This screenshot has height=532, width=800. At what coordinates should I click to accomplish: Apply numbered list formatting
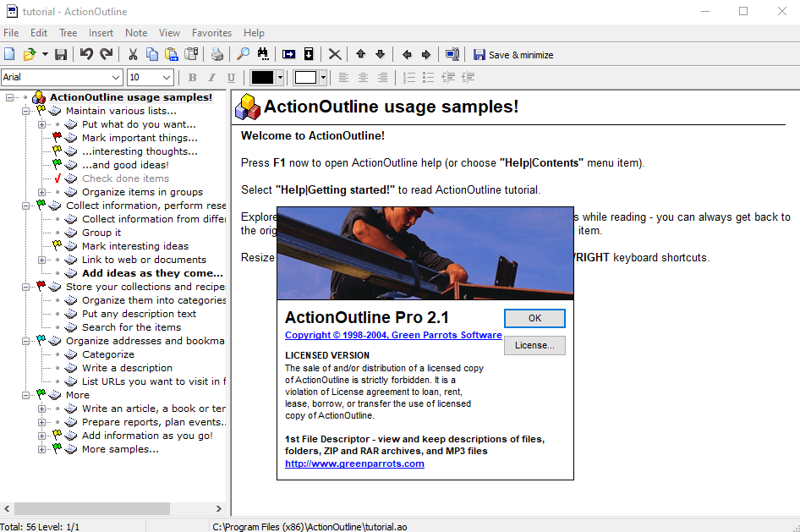[408, 78]
